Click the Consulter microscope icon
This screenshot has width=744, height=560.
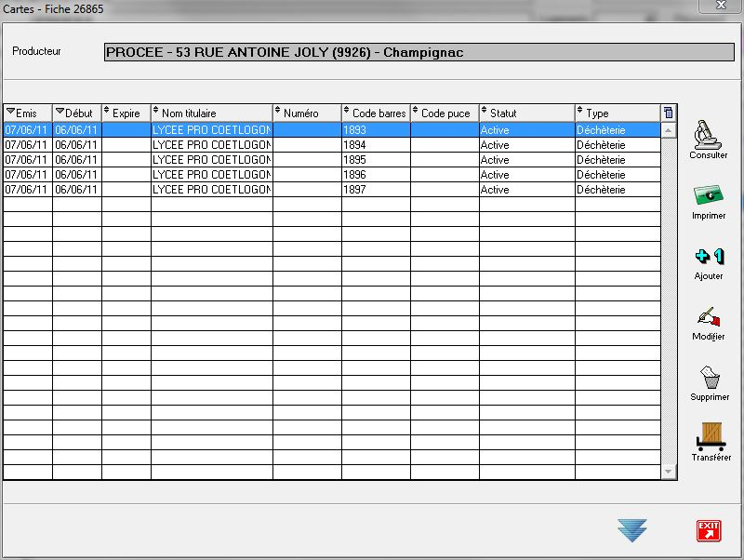click(x=709, y=134)
